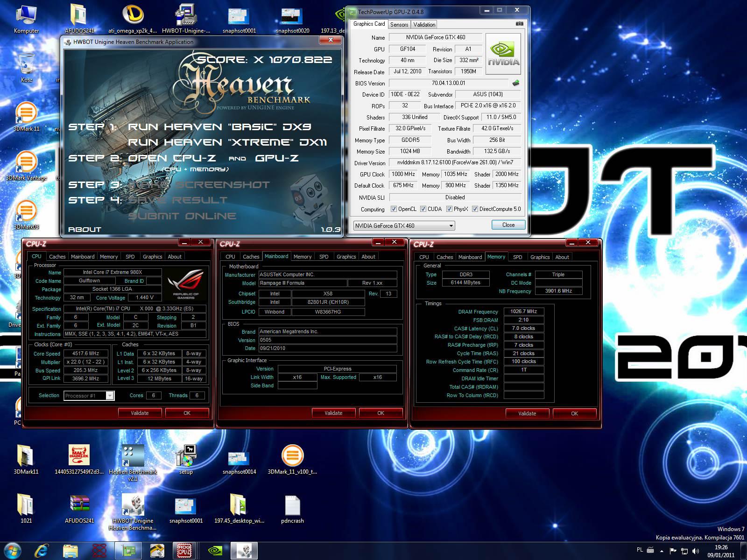Viewport: 747px width, 560px height.
Task: Open the Processor #1 selection dropdown
Action: coord(89,396)
